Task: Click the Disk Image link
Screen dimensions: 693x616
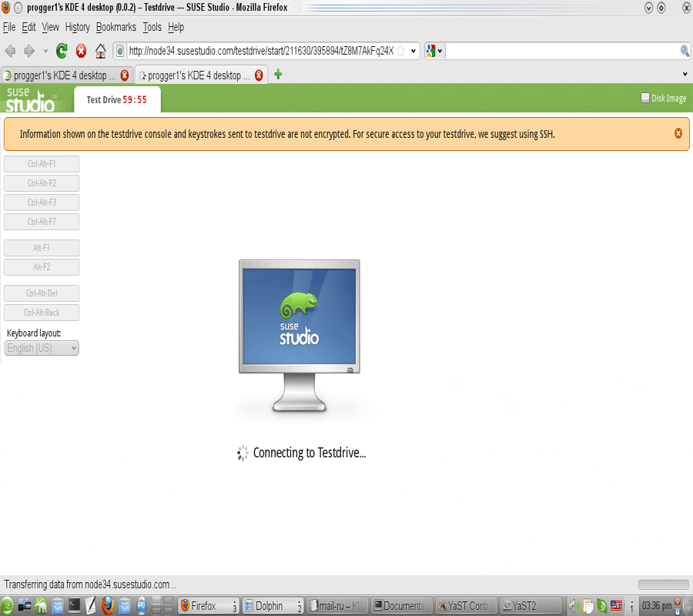Action: 664,98
